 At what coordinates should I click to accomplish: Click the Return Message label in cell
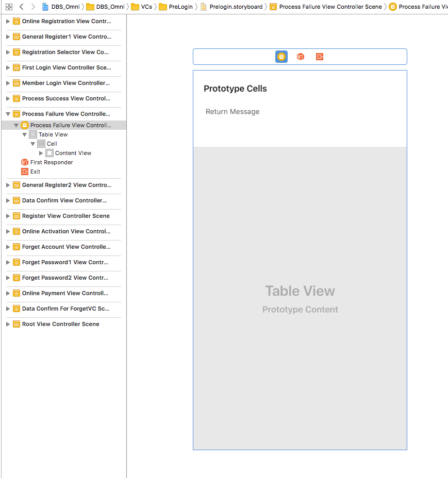pyautogui.click(x=233, y=112)
